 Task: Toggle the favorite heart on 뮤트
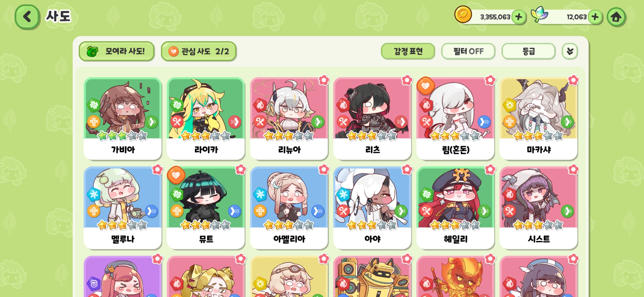click(176, 175)
